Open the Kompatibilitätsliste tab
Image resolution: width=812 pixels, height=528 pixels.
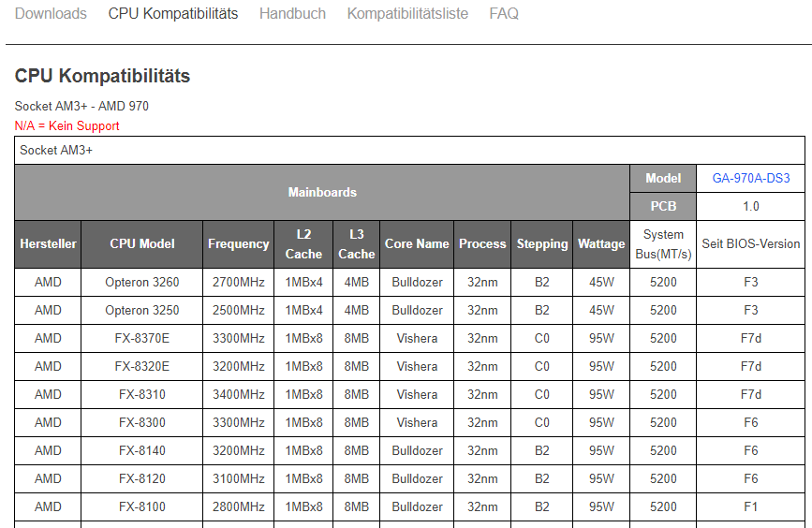[x=407, y=13]
